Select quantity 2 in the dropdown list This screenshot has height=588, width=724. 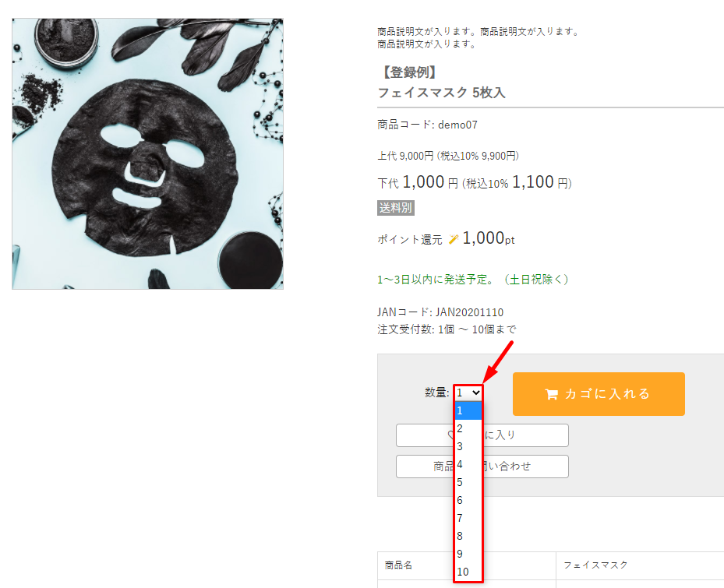click(x=468, y=428)
